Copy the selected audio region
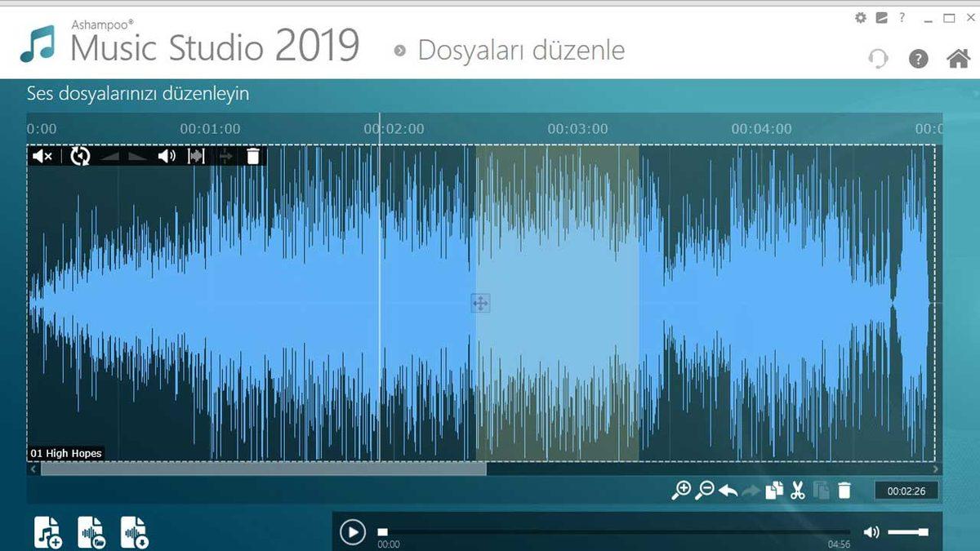Viewport: 980px width, 551px height. coord(773,489)
